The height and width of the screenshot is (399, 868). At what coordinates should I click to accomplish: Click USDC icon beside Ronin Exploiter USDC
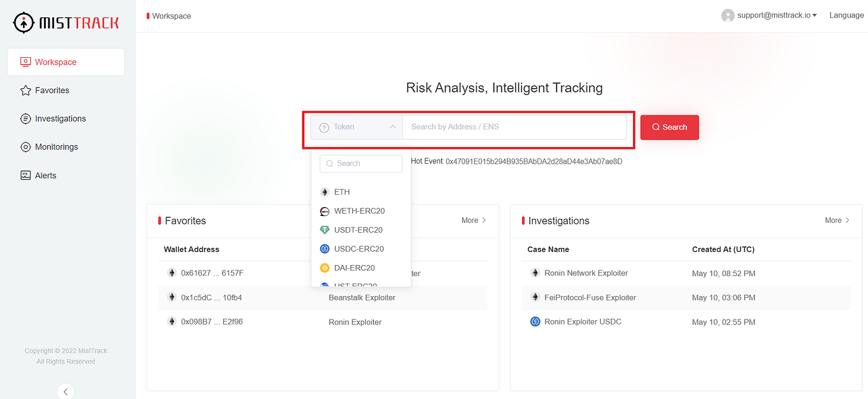pos(535,321)
